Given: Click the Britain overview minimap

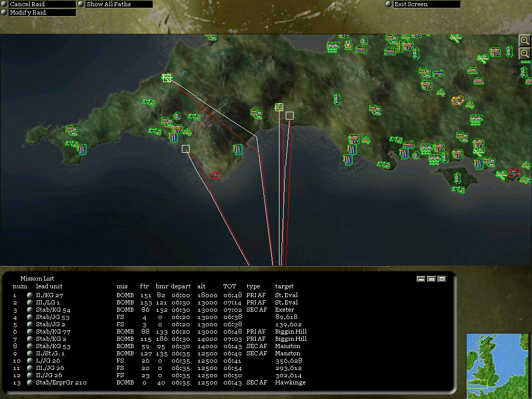Looking at the screenshot, I should [x=497, y=366].
